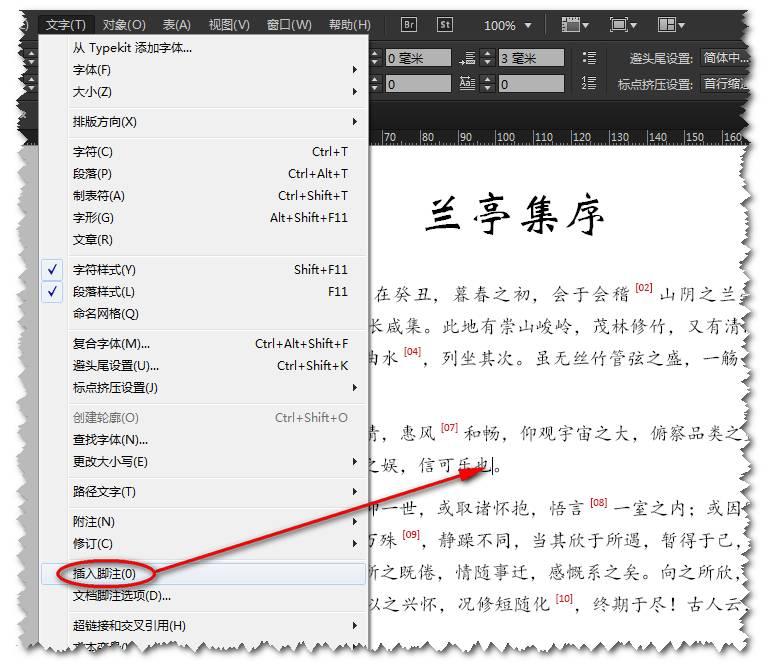This screenshot has height=669, width=768.
Task: Open the 标点挤压设置 dropdown
Action: click(x=724, y=84)
